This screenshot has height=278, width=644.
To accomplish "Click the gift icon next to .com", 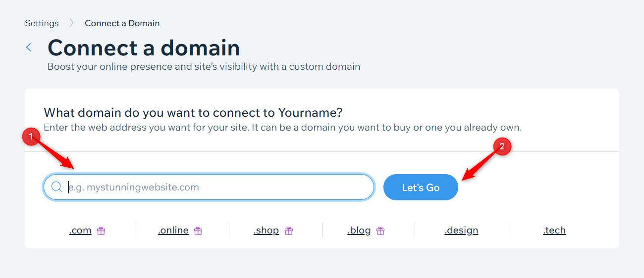I will [101, 231].
